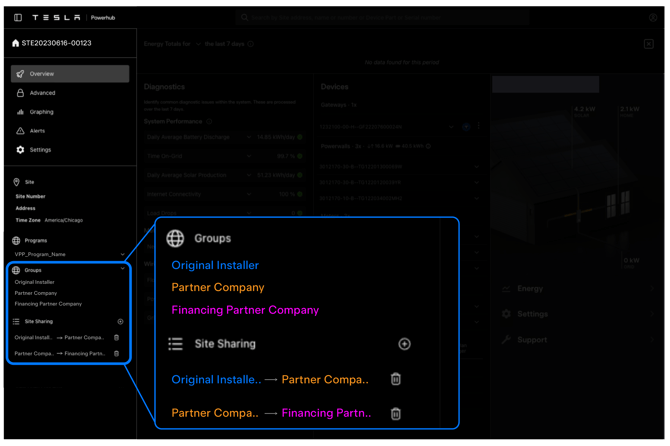The image size is (670, 446).
Task: Expand the Daily Average Battery Discharge row
Action: (248, 137)
